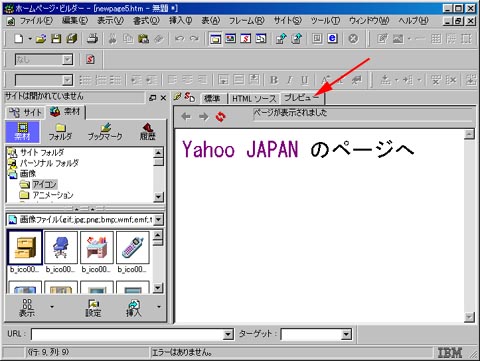
Task: Expand the ターゲット dropdown list
Action: pyautogui.click(x=346, y=334)
